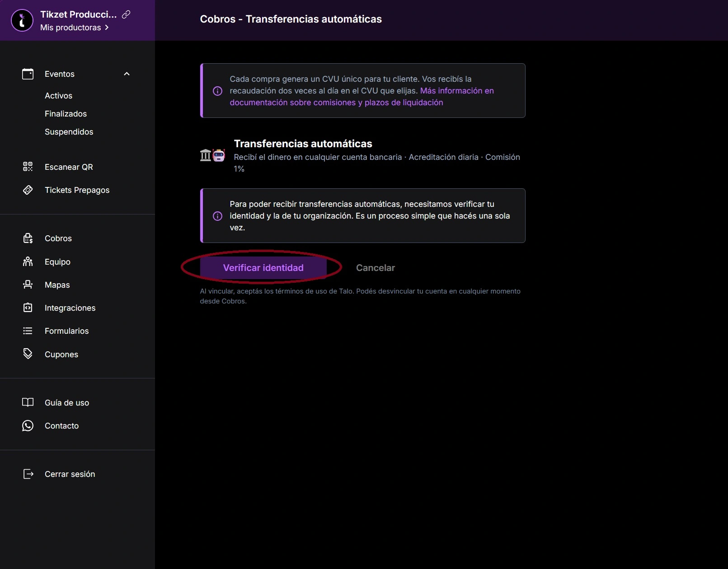Go to Activos events
This screenshot has height=569, width=728.
pos(58,96)
